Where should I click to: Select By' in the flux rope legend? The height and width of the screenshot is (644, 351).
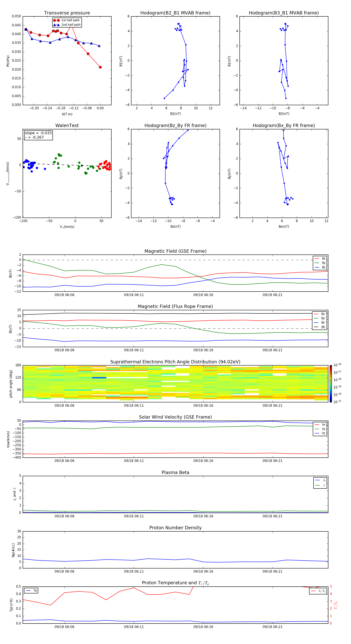(320, 318)
